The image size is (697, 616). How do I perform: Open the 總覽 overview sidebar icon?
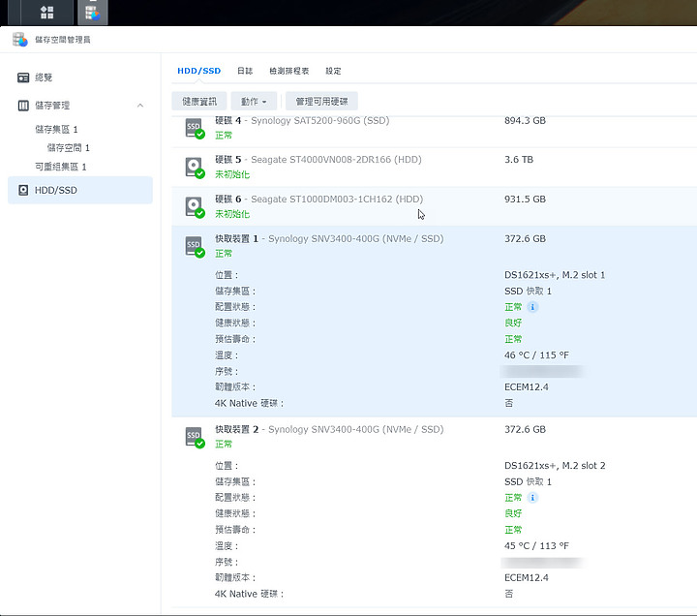pyautogui.click(x=23, y=77)
